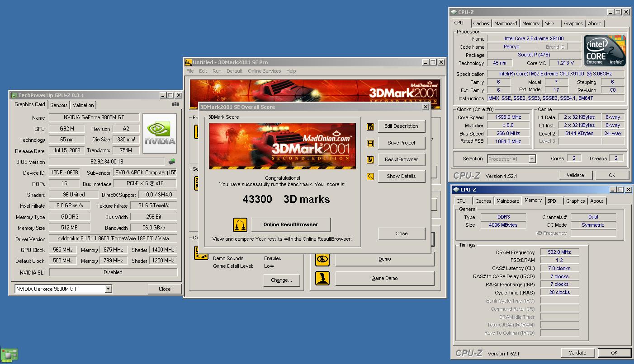Click the eye icon next to Demo

322,259
